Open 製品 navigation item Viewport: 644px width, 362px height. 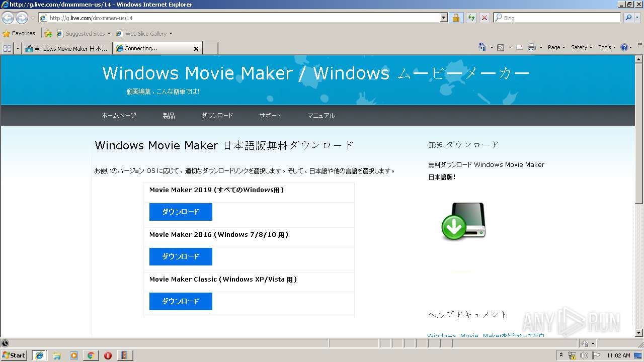tap(169, 116)
